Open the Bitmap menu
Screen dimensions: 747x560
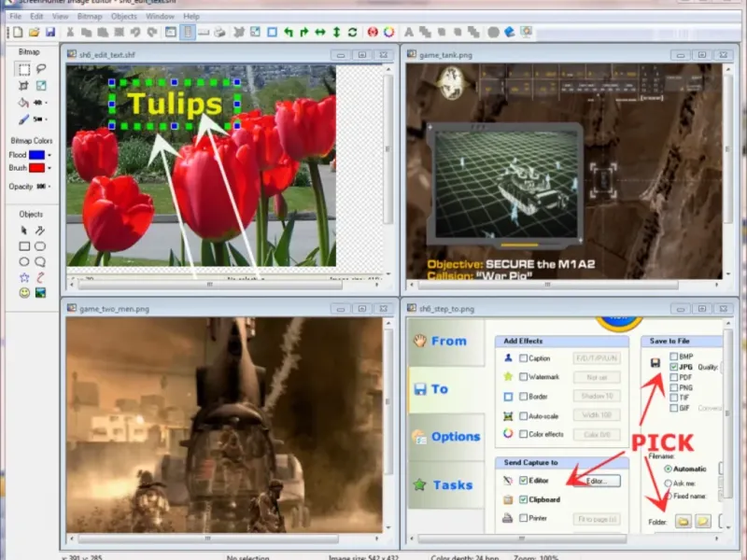90,16
